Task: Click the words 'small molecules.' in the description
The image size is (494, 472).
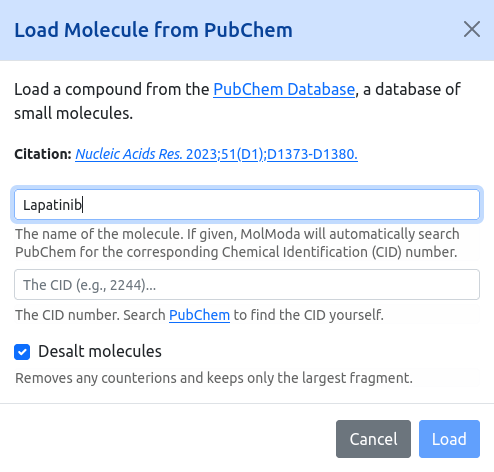Action: [74, 113]
